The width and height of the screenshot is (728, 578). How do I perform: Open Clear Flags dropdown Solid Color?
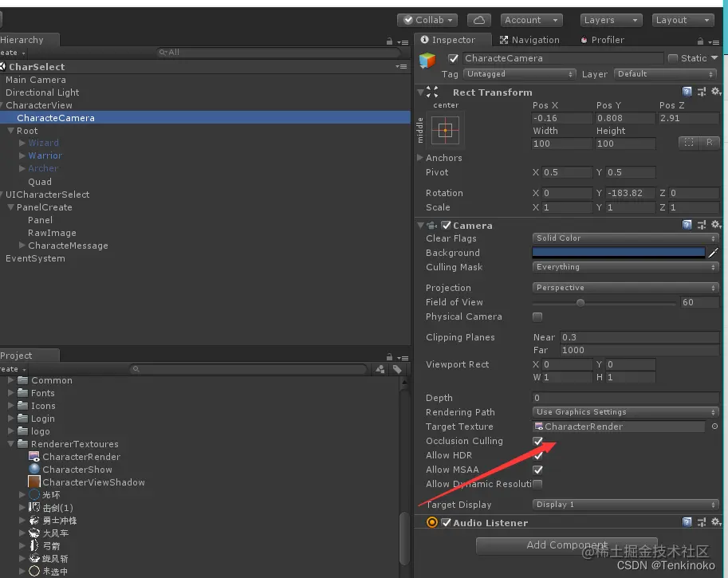[625, 238]
